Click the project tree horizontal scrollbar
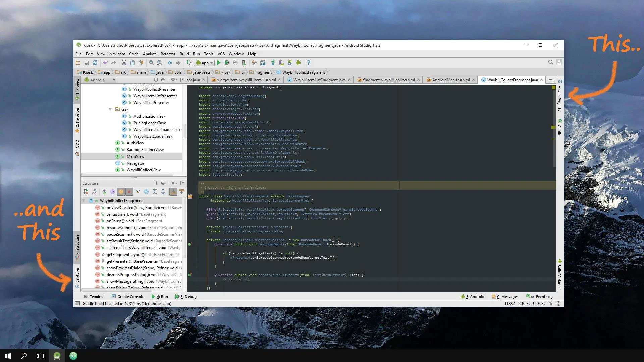644x362 pixels. pos(127,174)
